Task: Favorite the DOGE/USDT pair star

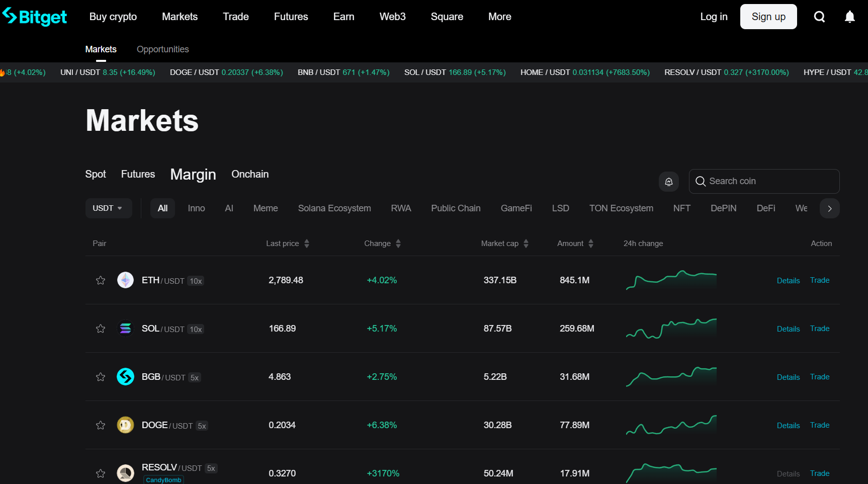Action: pyautogui.click(x=101, y=425)
